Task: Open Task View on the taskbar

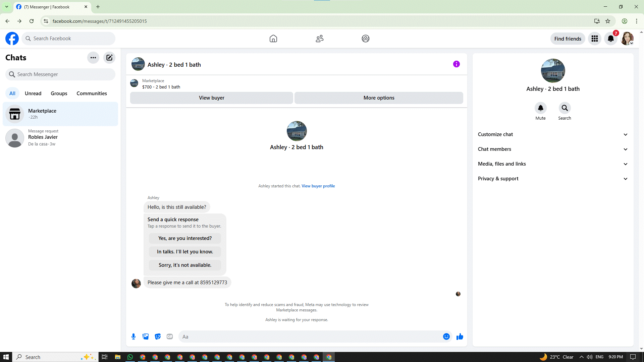Action: [x=105, y=357]
